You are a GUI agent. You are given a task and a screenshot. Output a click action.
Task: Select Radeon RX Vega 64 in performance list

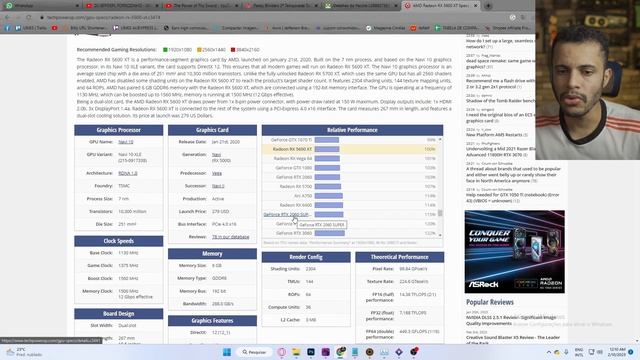[x=293, y=158]
